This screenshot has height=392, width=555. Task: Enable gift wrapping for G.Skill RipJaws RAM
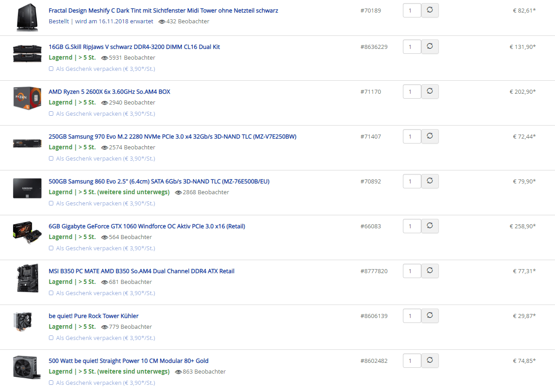click(51, 69)
